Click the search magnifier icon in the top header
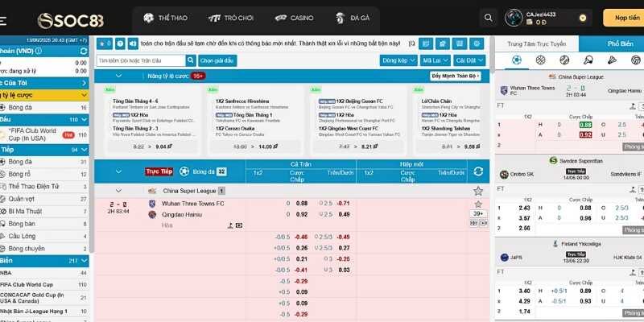644x322 pixels. pyautogui.click(x=488, y=17)
